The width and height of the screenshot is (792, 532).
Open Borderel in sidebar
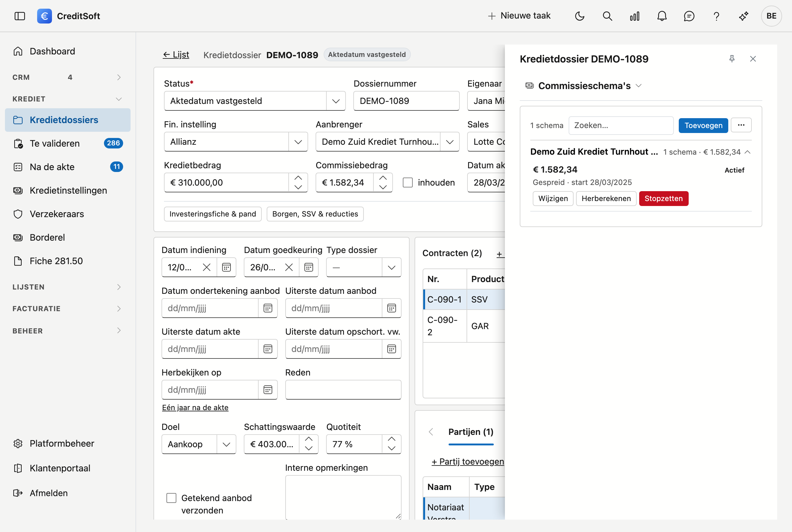point(68,238)
